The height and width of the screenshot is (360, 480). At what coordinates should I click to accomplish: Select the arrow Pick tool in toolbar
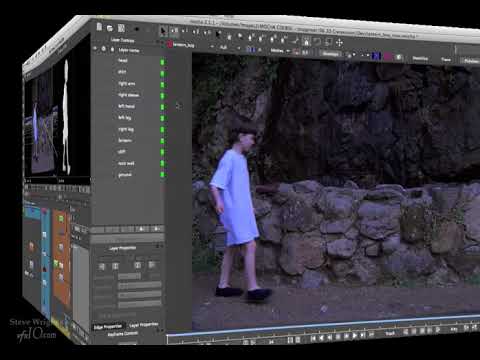[163, 31]
